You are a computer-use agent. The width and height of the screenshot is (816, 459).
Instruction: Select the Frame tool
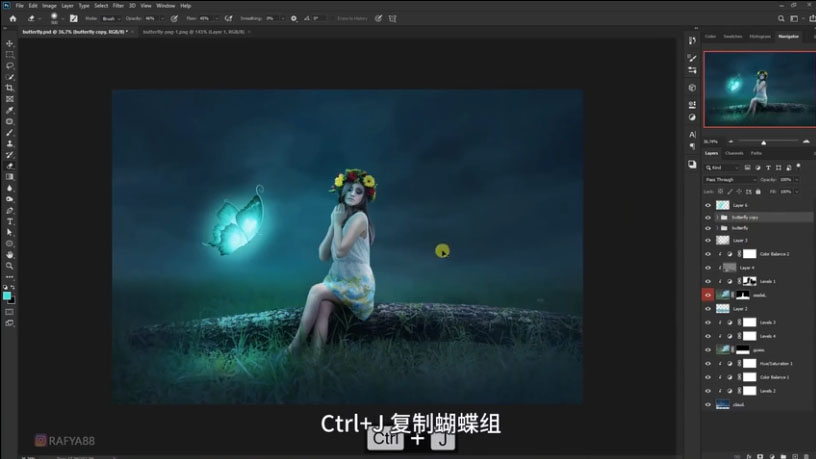pyautogui.click(x=9, y=99)
